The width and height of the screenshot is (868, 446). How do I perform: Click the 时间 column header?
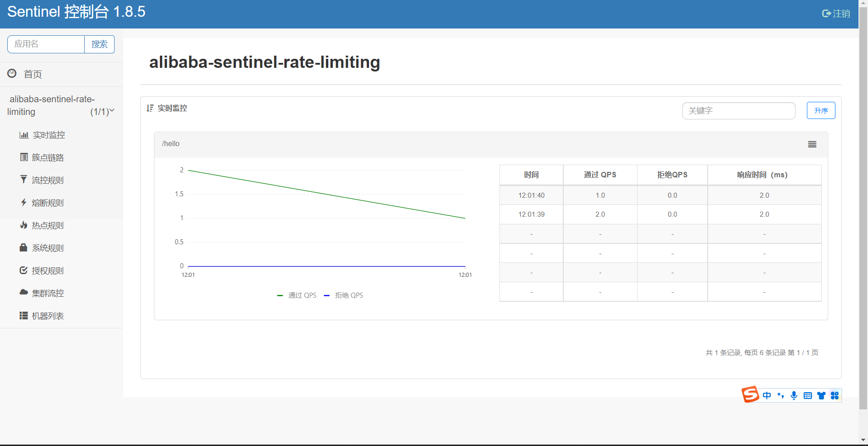pos(532,175)
